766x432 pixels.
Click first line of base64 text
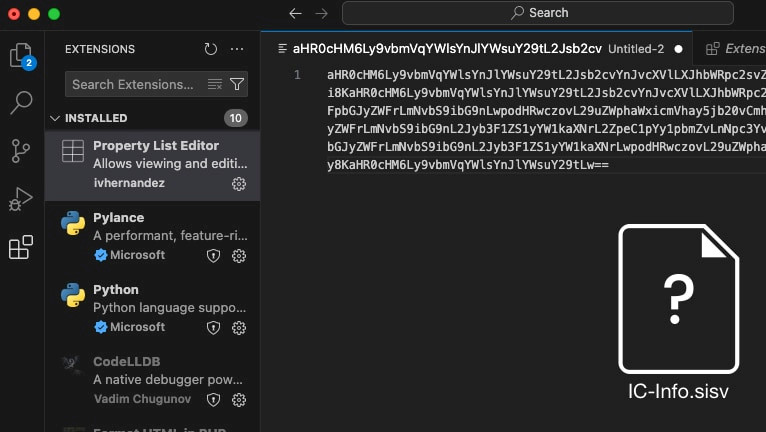(546, 75)
